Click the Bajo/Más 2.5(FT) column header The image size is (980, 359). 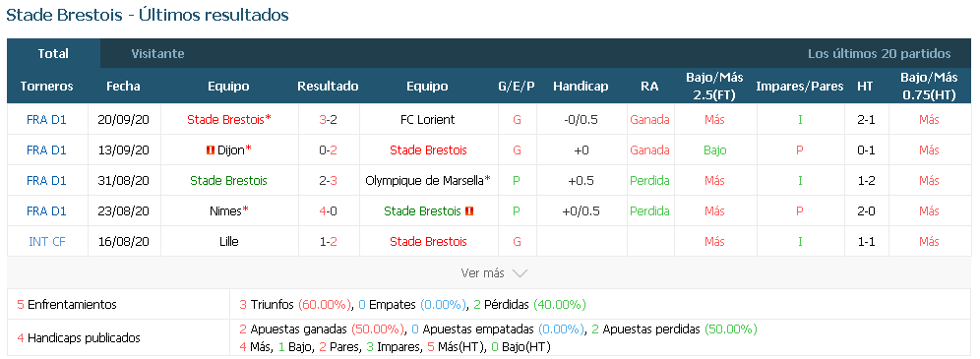click(x=714, y=87)
